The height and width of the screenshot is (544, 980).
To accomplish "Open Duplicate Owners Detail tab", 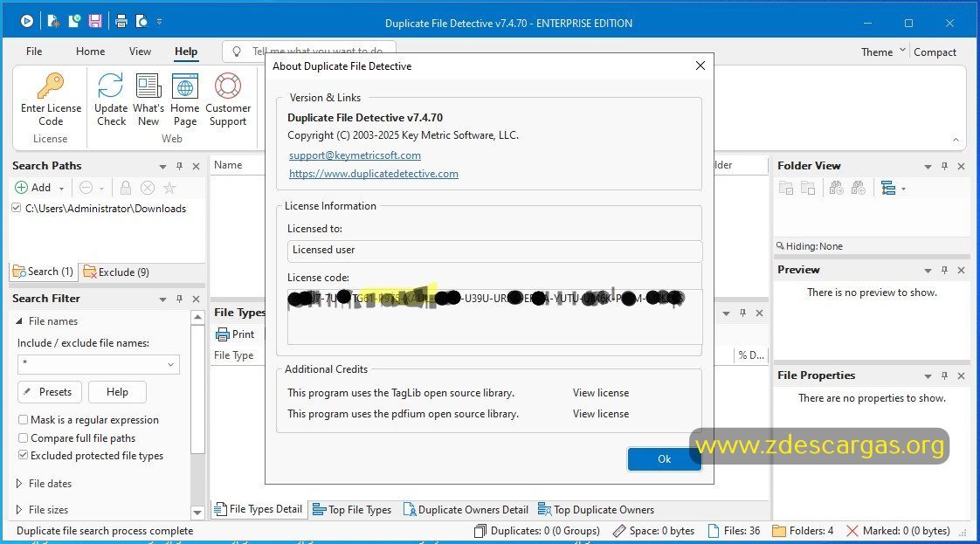I will coord(466,510).
